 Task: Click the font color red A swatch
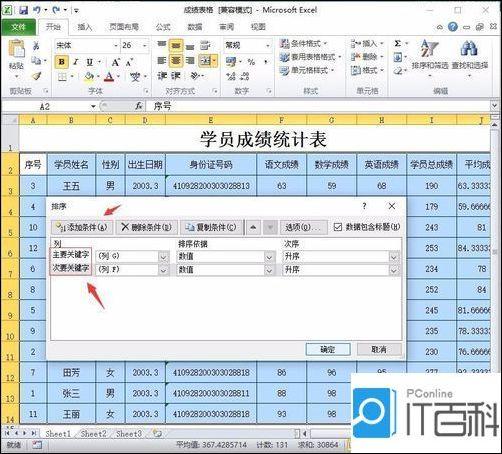tap(109, 77)
